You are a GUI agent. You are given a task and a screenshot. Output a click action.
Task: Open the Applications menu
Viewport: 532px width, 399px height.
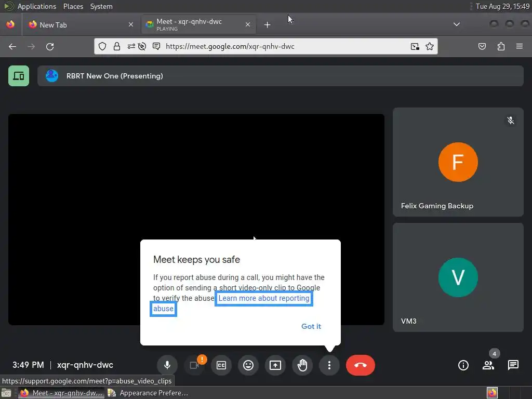[x=37, y=6]
